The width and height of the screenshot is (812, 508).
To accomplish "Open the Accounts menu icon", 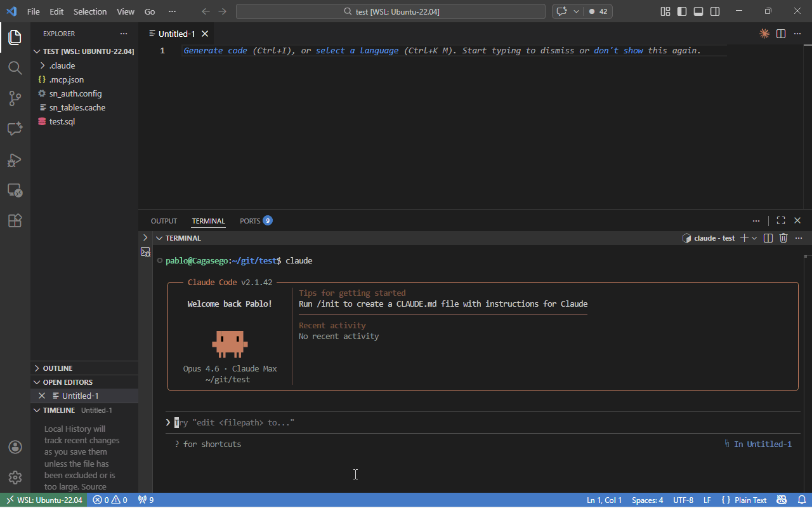I will 15,447.
